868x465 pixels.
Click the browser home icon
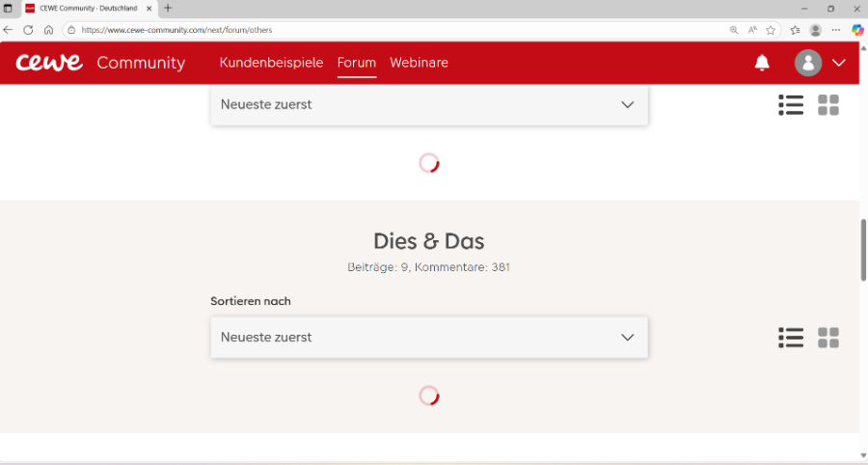click(48, 30)
